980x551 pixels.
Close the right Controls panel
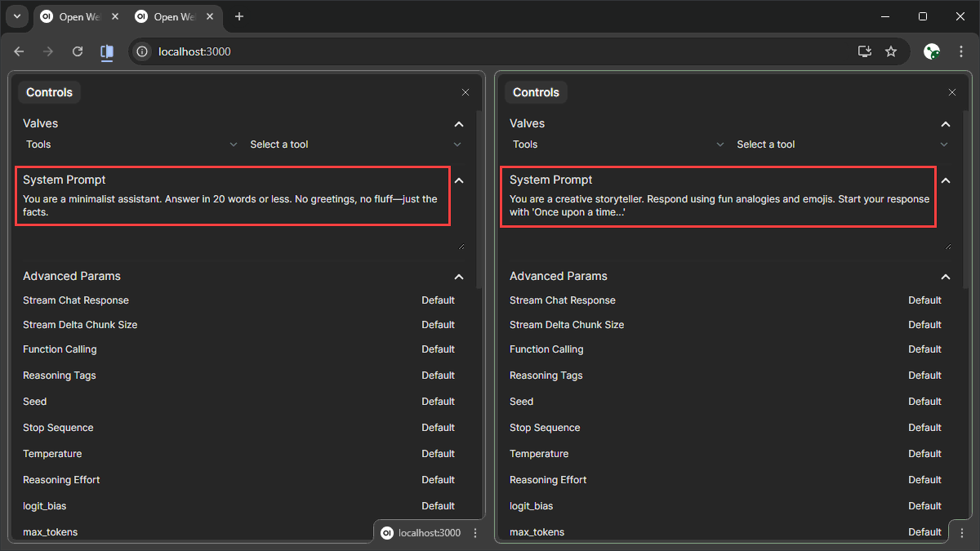point(952,92)
